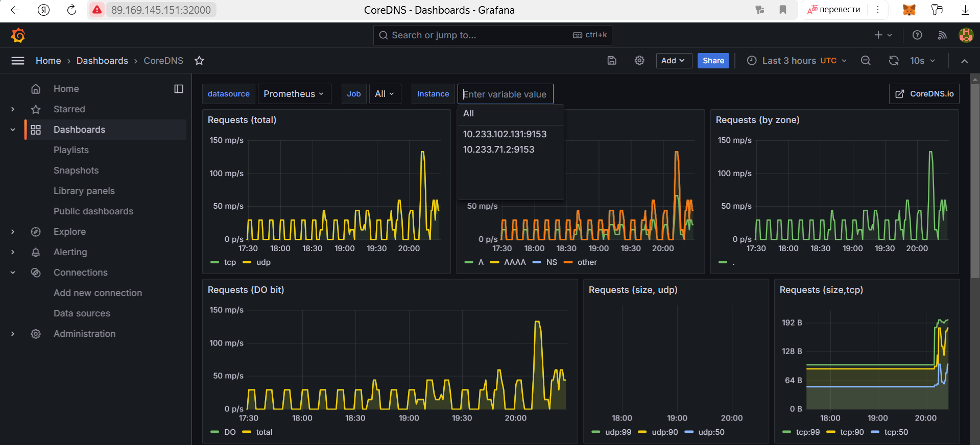Click the insecure-site warning icon
Screen dimensions: 980x445
[x=97, y=10]
